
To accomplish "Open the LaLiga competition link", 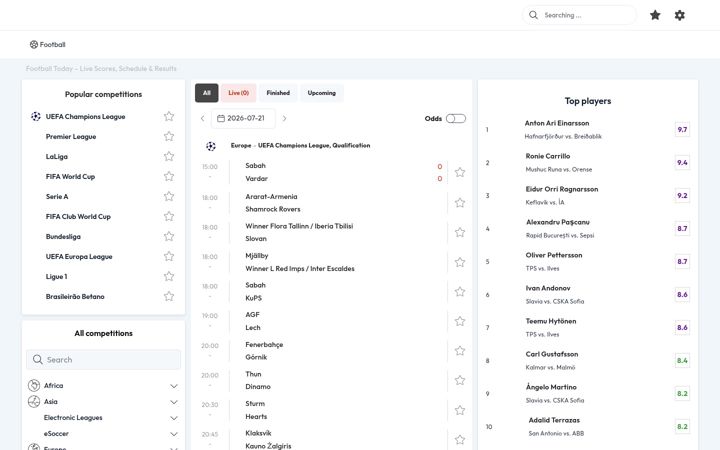I will click(x=56, y=157).
